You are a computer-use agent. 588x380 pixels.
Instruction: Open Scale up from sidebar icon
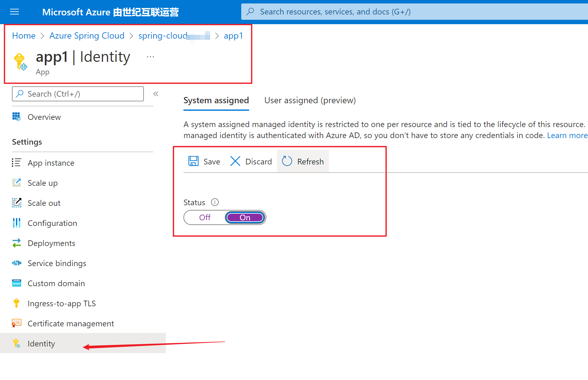pos(16,183)
